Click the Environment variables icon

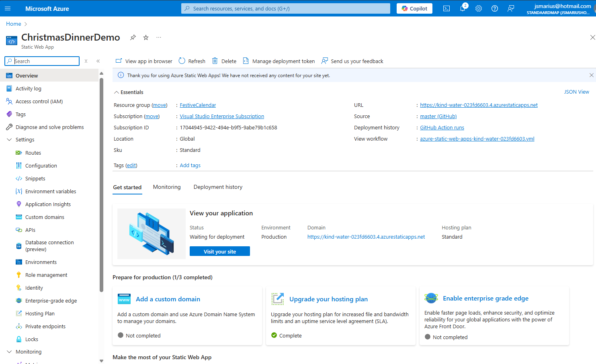(19, 191)
